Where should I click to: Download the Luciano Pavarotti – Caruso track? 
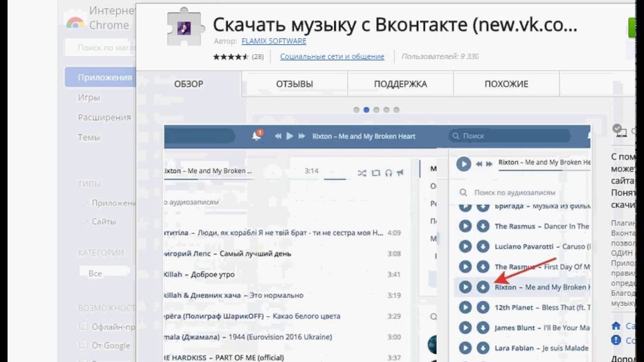point(483,246)
